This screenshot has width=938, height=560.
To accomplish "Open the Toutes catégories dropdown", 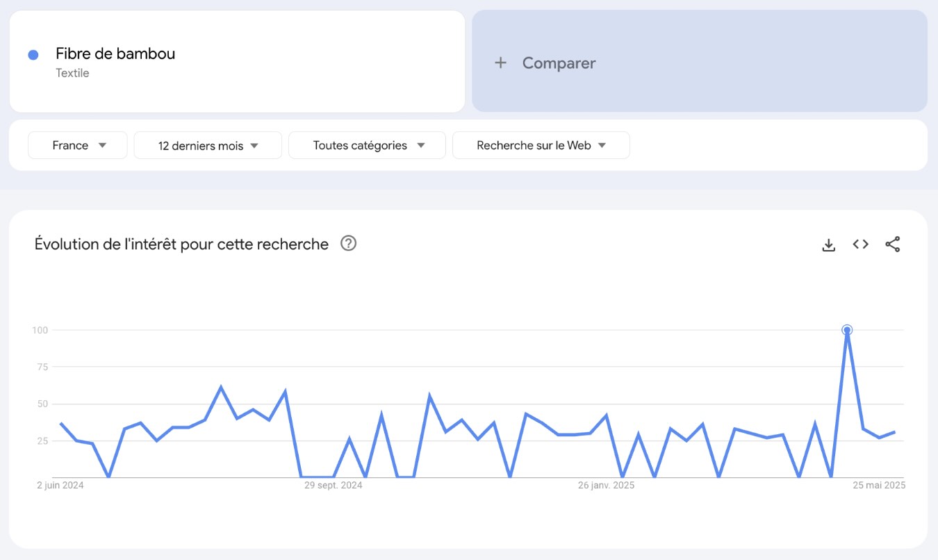I will 367,145.
